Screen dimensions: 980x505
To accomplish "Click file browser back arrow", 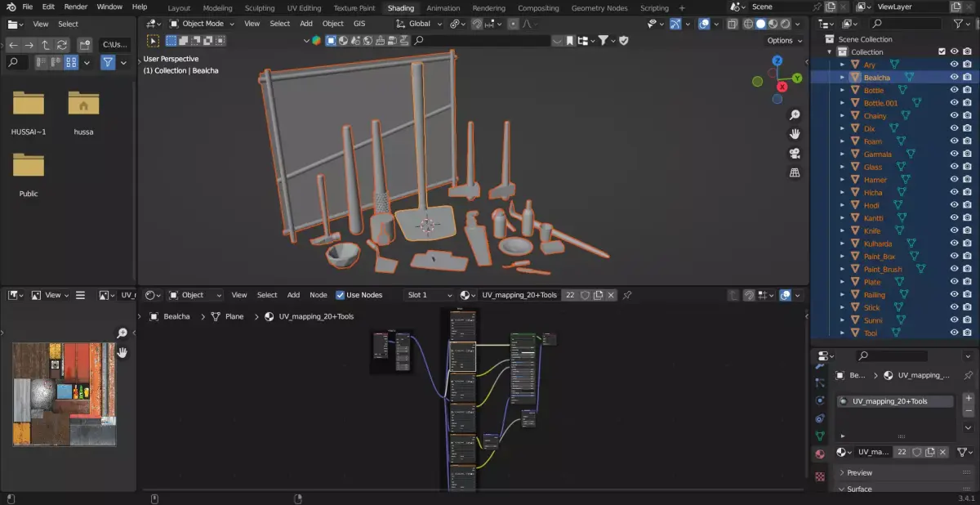I will point(12,45).
